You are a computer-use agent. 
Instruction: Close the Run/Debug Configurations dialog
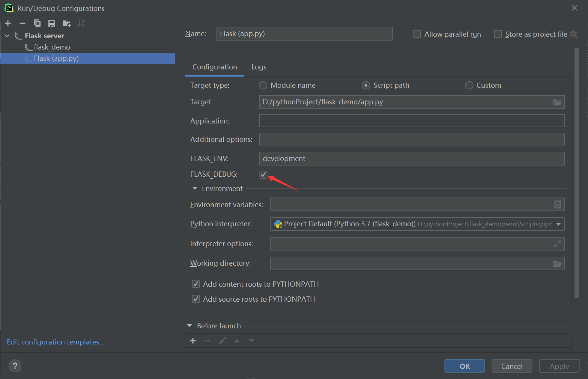tap(574, 8)
